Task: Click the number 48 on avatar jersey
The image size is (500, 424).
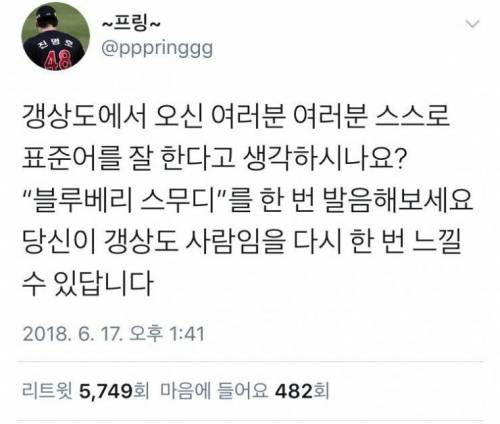Action: pos(58,60)
